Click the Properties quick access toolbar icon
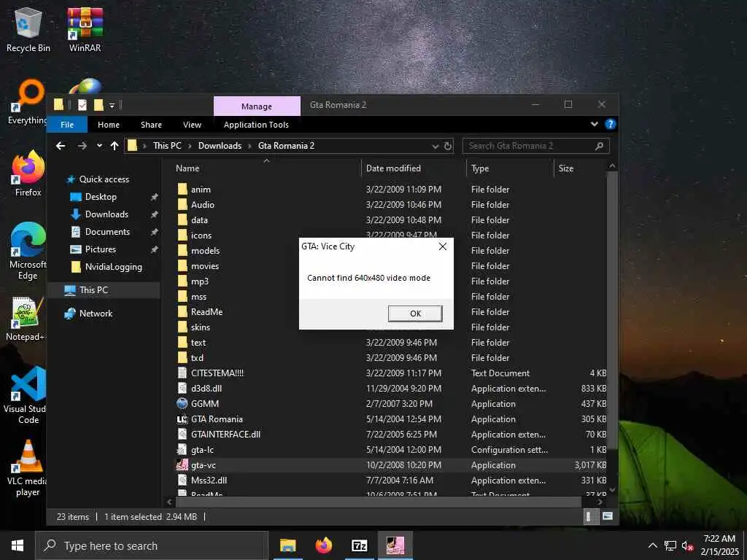747x560 pixels. [x=82, y=105]
